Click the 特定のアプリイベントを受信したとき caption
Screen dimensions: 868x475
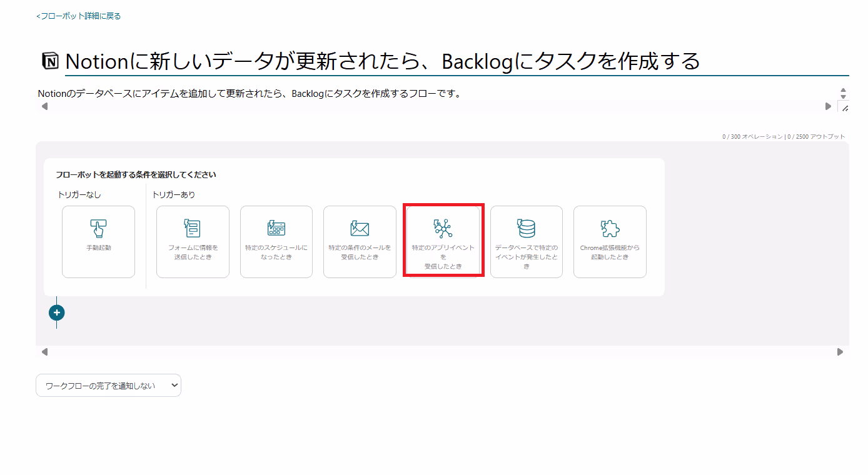[x=443, y=257]
